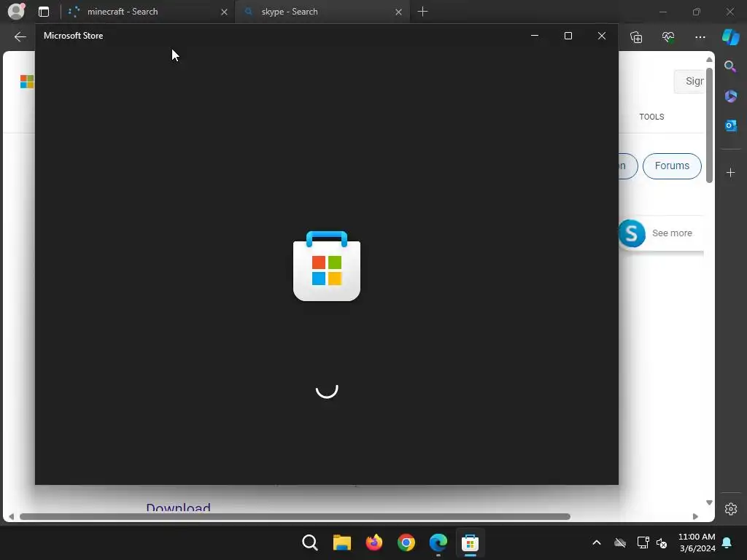Viewport: 747px width, 560px height.
Task: Minimize the Microsoft Store window
Action: [x=535, y=36]
